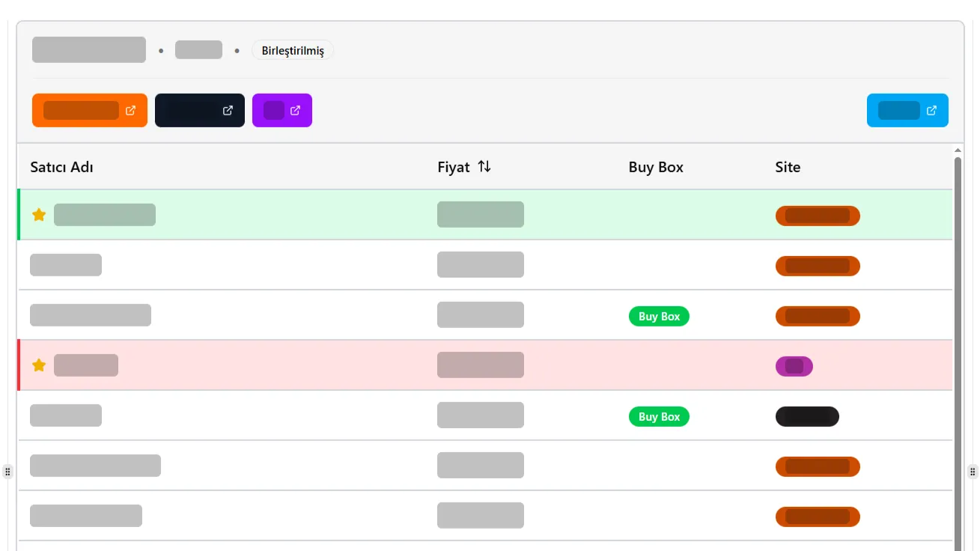This screenshot has height=551, width=980.
Task: Sort the table by the Fiyat header
Action: pos(453,167)
